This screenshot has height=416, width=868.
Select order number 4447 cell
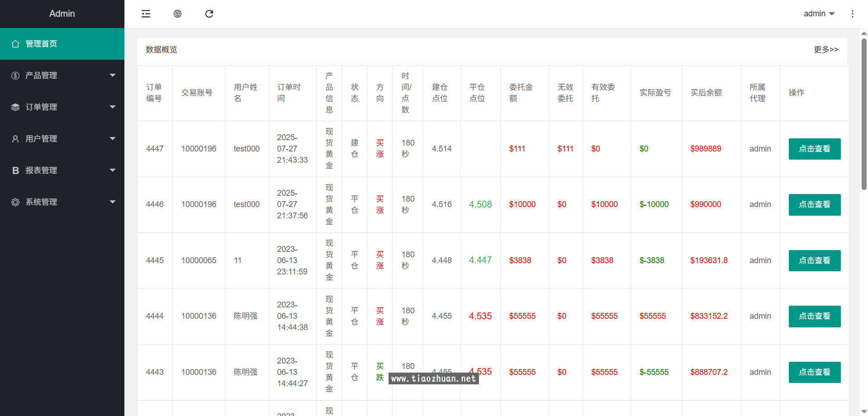155,149
